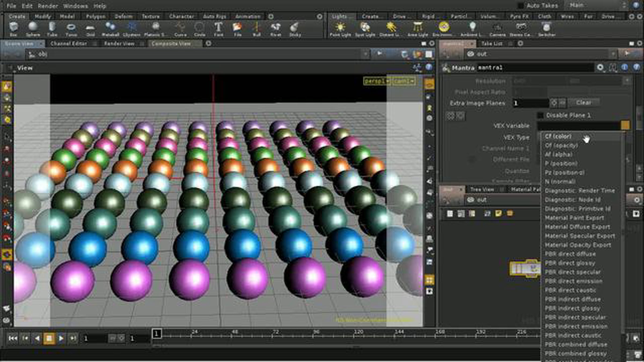Select the Rivet shelf tool
This screenshot has width=644, height=362.
click(x=276, y=29)
